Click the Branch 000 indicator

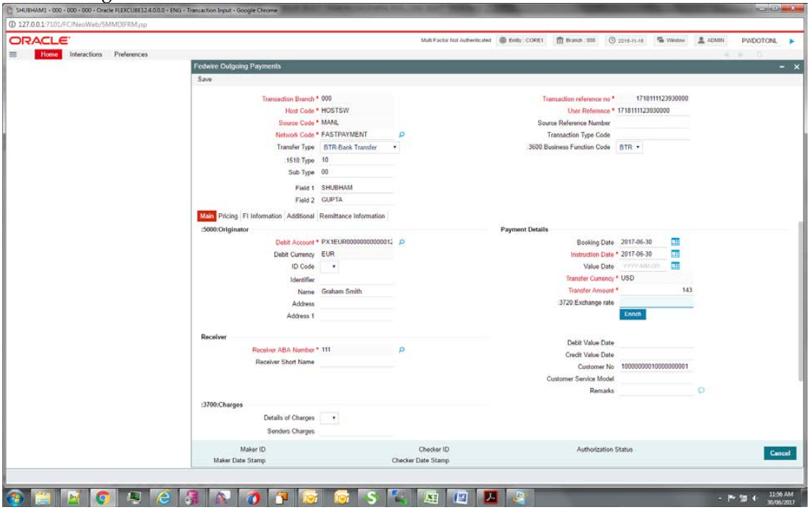point(576,40)
